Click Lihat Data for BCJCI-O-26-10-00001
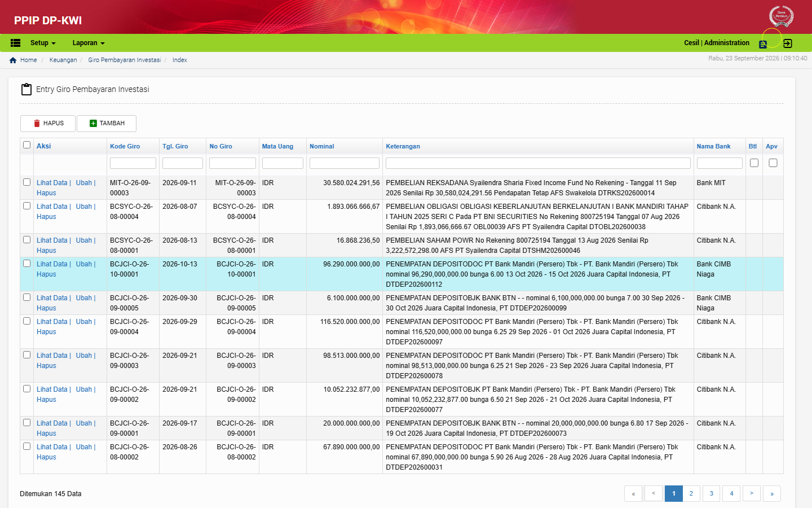Image resolution: width=812 pixels, height=508 pixels. 52,264
